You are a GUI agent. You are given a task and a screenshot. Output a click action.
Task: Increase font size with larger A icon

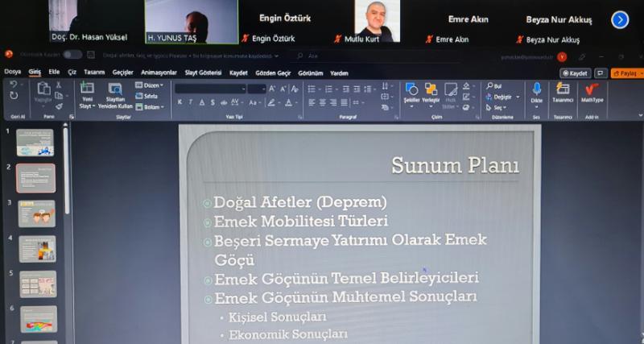click(x=273, y=89)
